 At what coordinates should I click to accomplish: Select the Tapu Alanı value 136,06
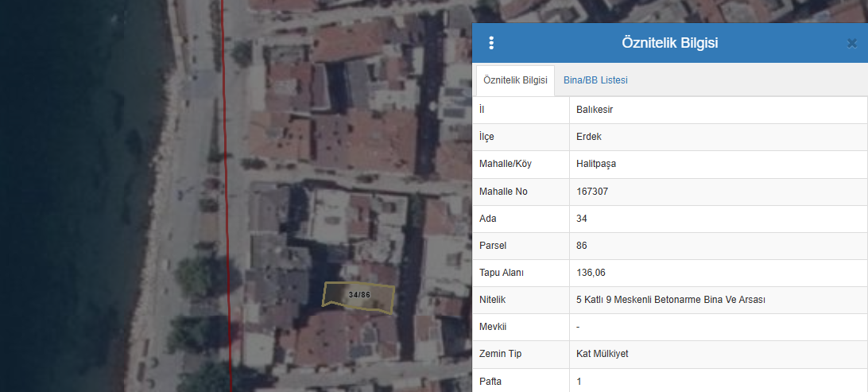(591, 273)
